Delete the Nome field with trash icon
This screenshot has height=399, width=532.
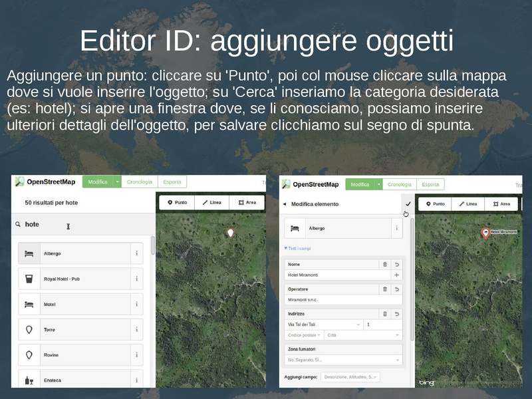(384, 264)
